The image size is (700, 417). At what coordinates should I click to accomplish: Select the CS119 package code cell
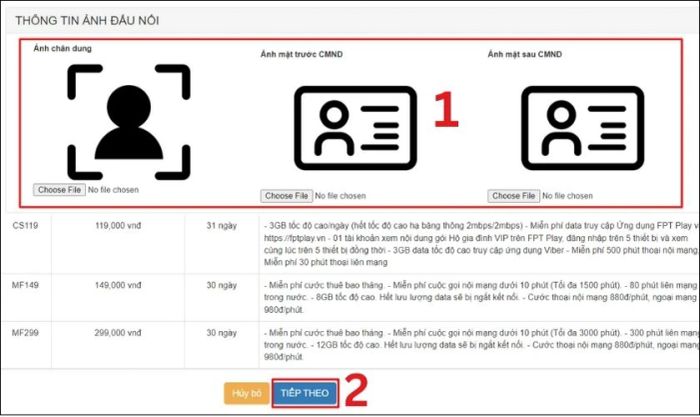tap(25, 225)
